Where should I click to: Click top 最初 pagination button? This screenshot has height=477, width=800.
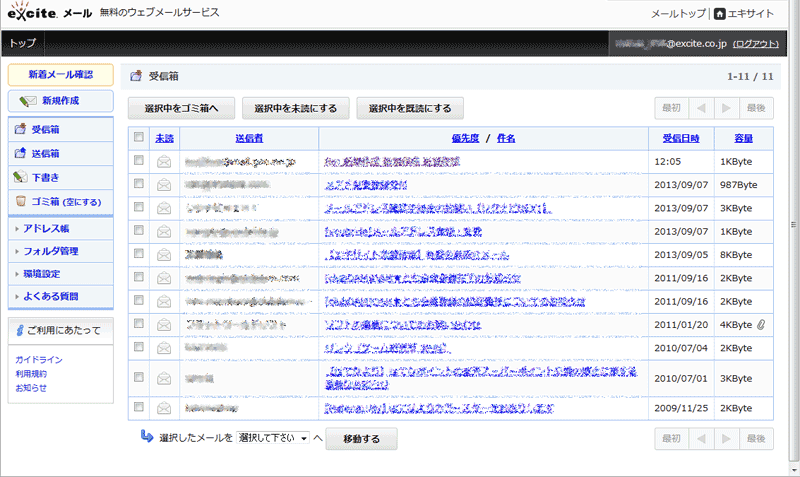click(671, 108)
